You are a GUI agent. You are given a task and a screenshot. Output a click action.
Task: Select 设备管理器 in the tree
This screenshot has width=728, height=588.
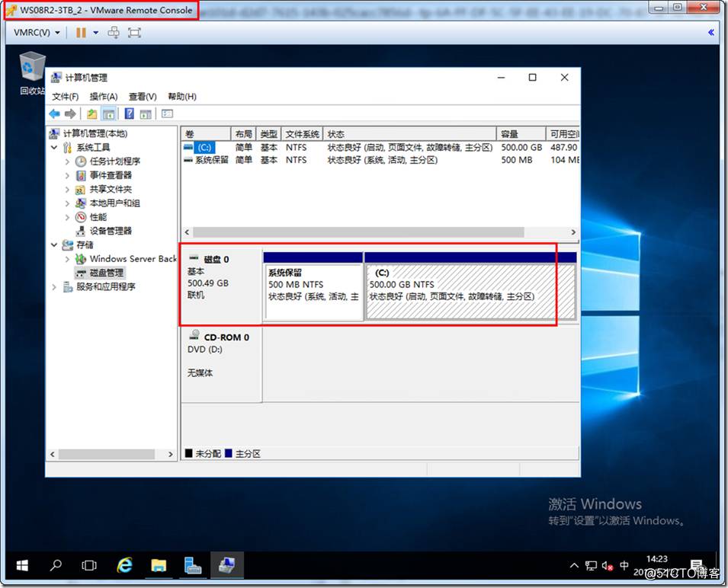(111, 231)
